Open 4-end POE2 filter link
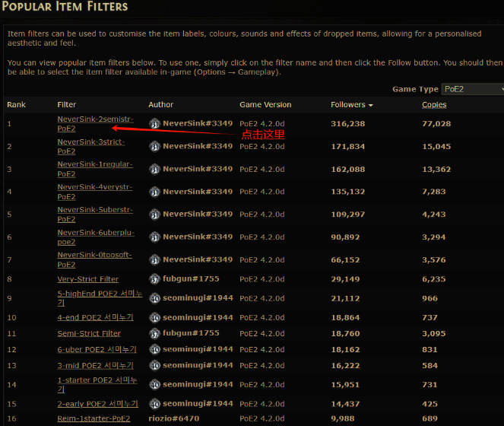Viewport: 504px width, 426px height. coord(95,317)
